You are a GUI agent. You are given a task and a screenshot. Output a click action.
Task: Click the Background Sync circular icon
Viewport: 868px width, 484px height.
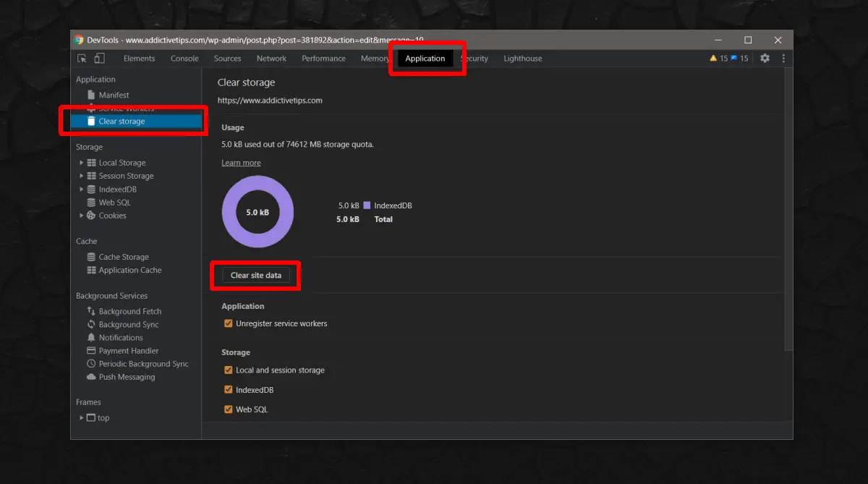point(91,324)
